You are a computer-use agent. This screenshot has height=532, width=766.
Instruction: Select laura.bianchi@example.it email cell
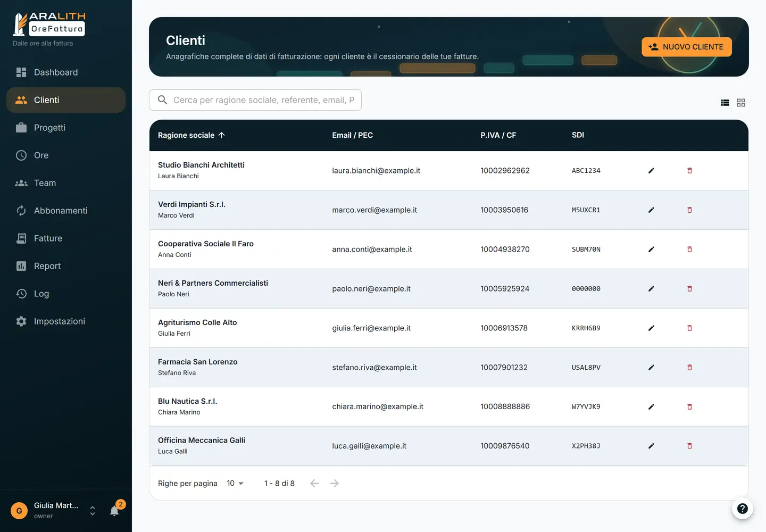pos(376,171)
